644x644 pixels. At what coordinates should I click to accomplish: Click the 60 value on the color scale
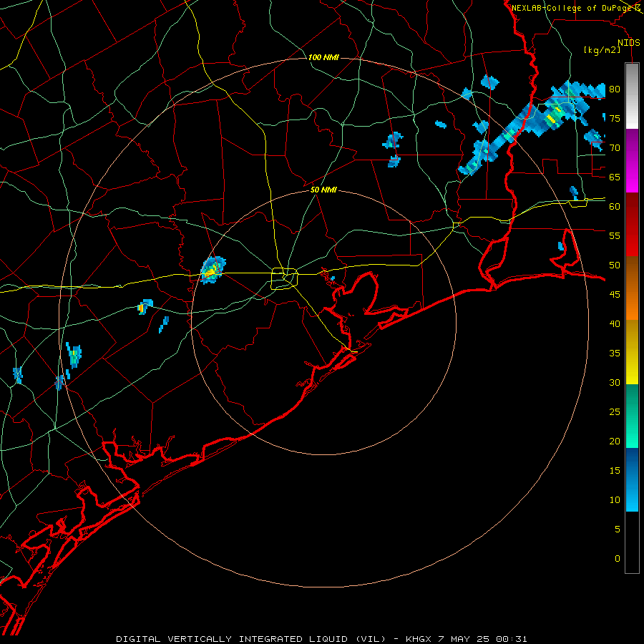point(615,207)
